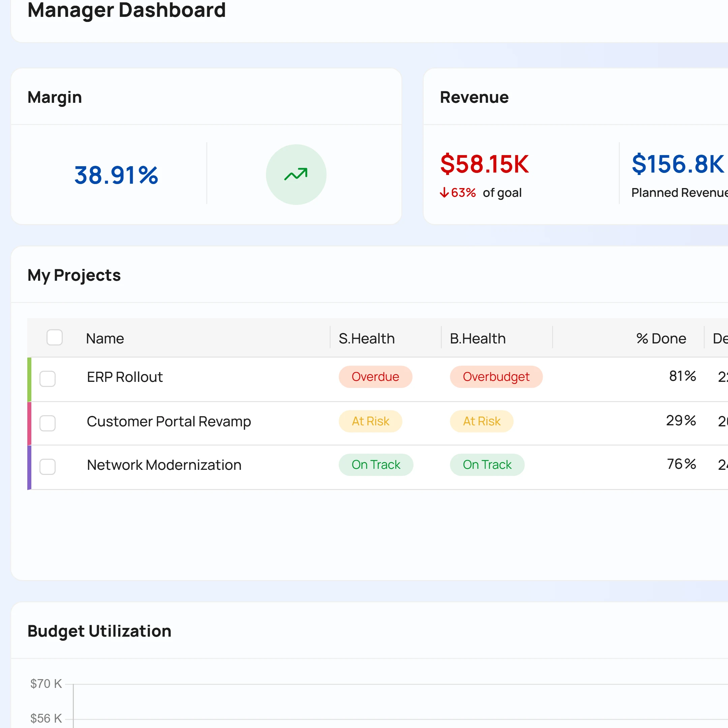This screenshot has width=728, height=728.
Task: Sort by the Name column header
Action: [x=105, y=338]
